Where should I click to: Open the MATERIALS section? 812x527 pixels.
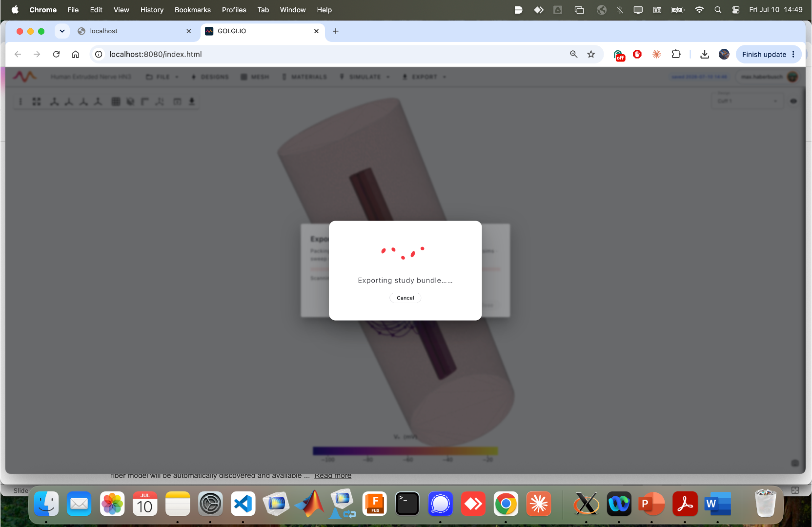click(x=304, y=77)
